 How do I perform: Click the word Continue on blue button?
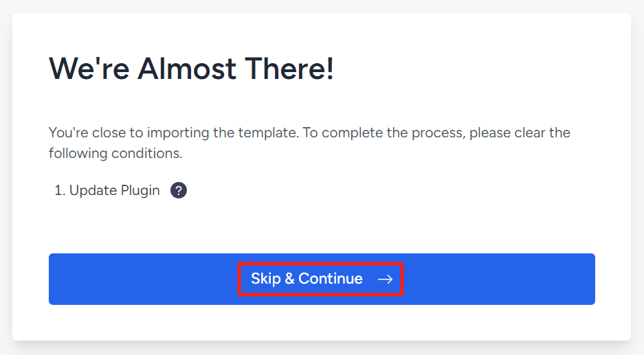(331, 279)
